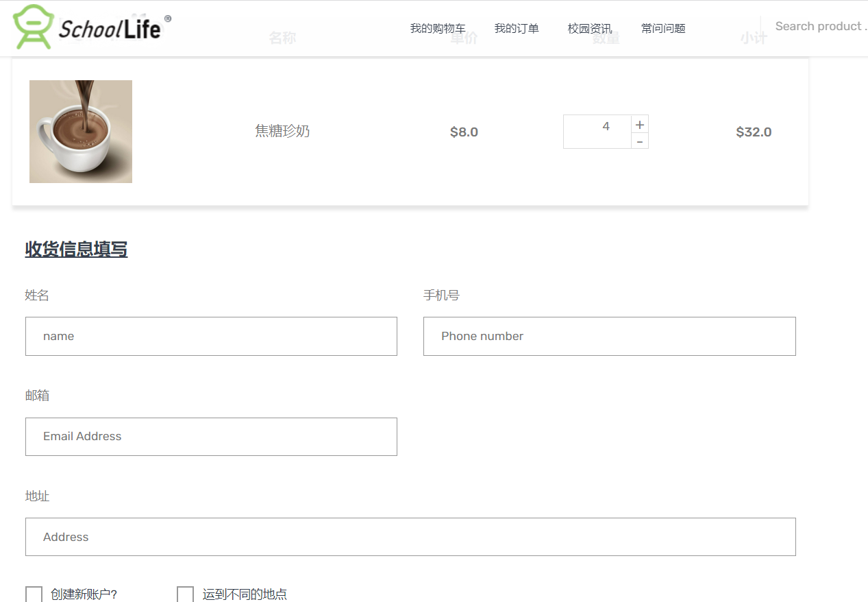This screenshot has width=868, height=602.
Task: Click the $32.0 subtotal
Action: coord(754,132)
